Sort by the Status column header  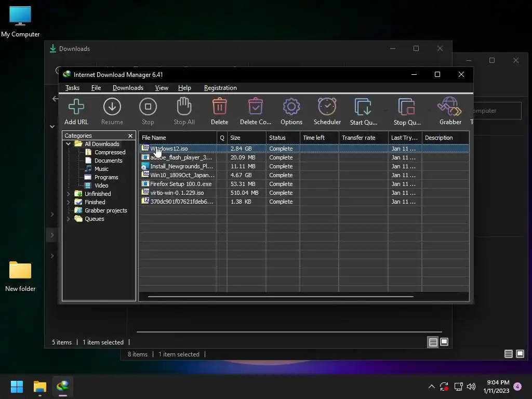(283, 138)
